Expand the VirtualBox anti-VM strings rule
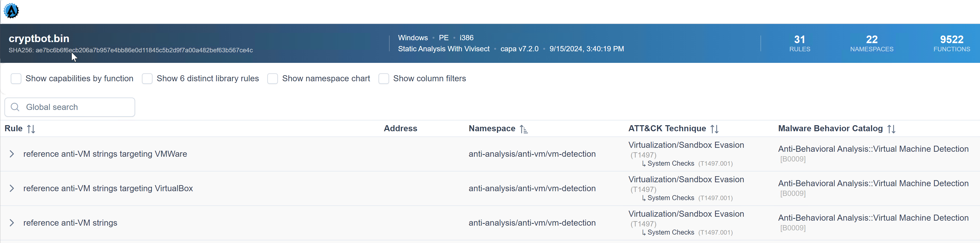This screenshot has height=243, width=980. (12, 189)
